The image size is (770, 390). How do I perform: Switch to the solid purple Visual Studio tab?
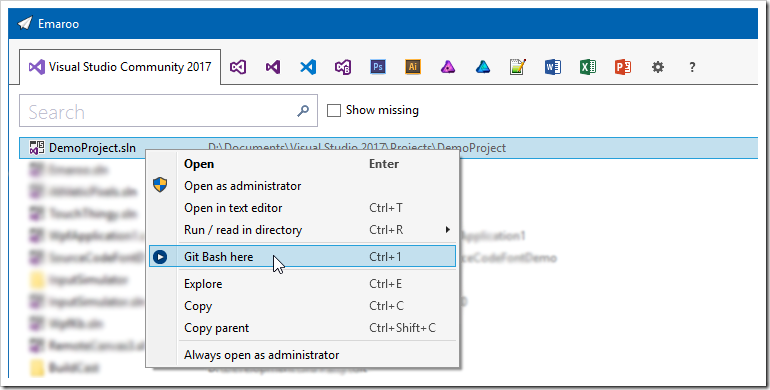point(273,67)
